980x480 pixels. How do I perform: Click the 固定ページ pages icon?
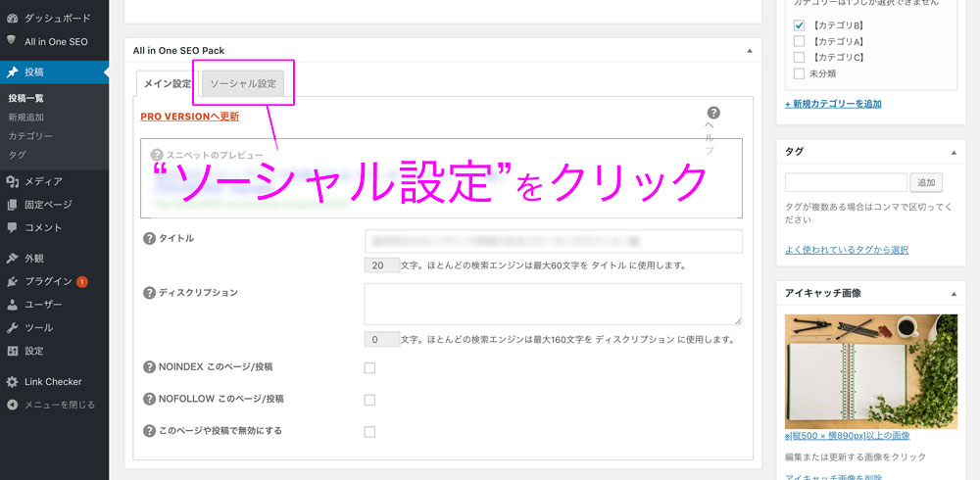(x=12, y=205)
